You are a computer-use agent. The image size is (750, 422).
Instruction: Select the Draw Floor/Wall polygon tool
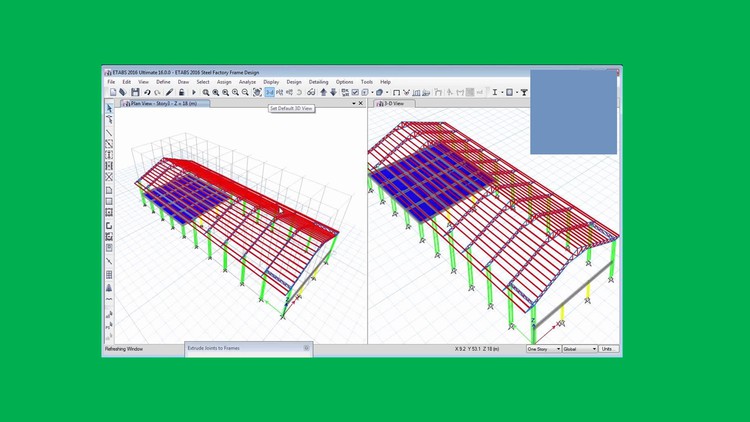coord(109,190)
